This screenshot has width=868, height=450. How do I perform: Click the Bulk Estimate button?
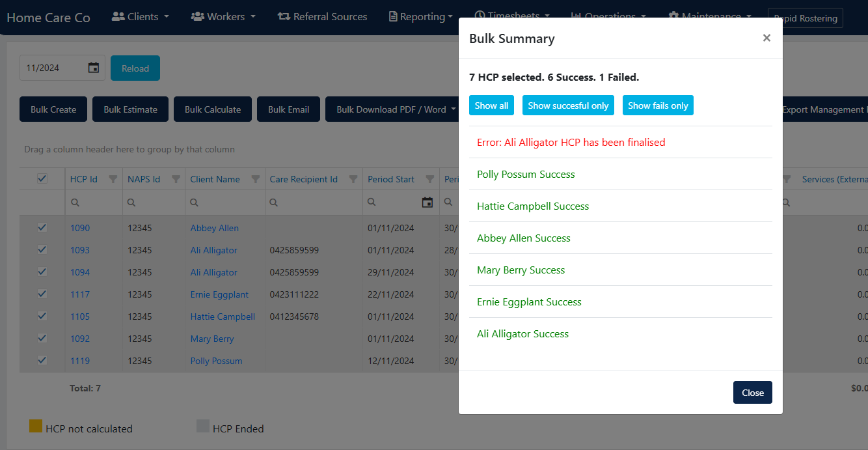(x=130, y=109)
